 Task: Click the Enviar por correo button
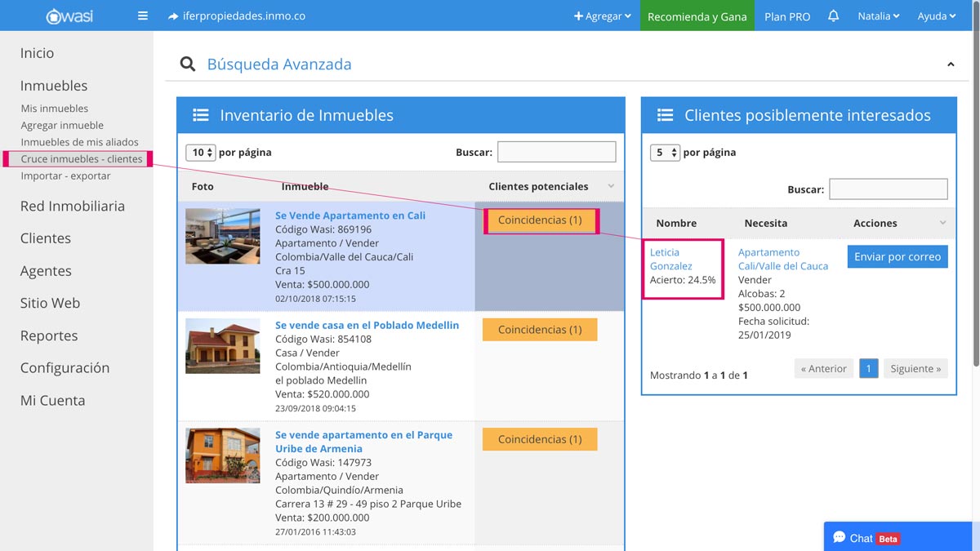pyautogui.click(x=897, y=256)
